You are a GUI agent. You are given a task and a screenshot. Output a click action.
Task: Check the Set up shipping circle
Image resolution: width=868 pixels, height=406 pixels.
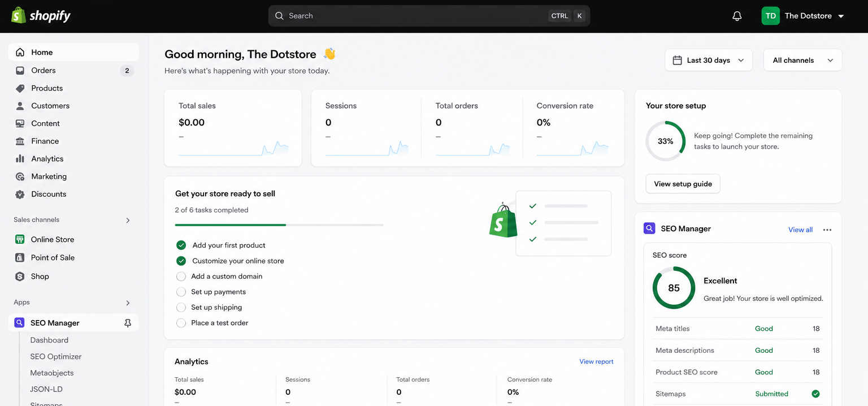[181, 308]
